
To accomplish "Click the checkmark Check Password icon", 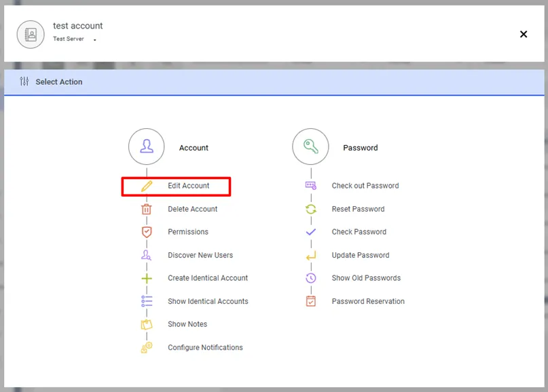I will (x=311, y=232).
